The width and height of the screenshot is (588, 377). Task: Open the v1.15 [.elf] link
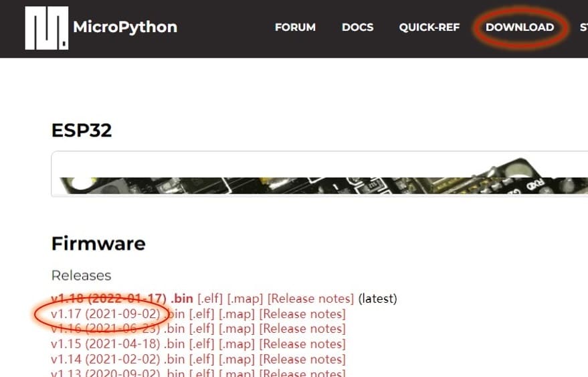coord(202,344)
